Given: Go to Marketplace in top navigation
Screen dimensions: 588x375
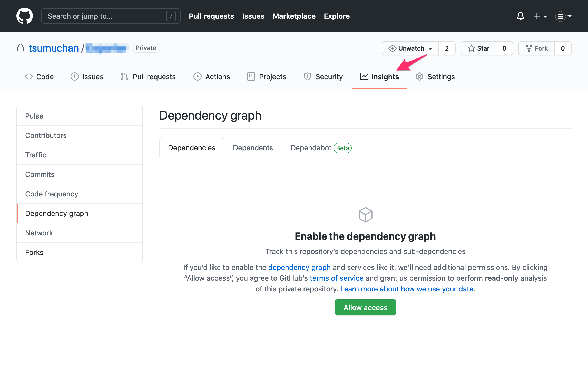Looking at the screenshot, I should coord(294,16).
